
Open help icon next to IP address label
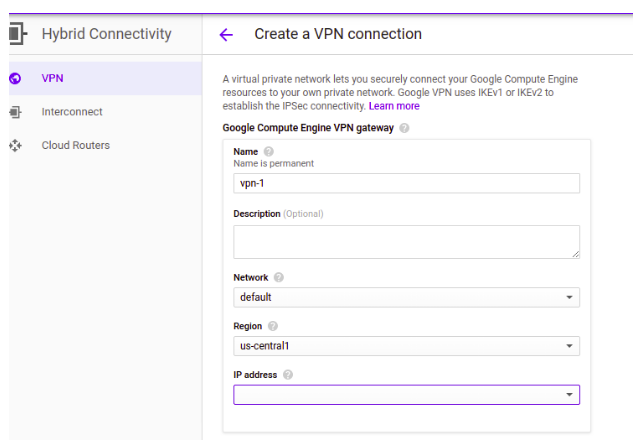click(x=288, y=375)
